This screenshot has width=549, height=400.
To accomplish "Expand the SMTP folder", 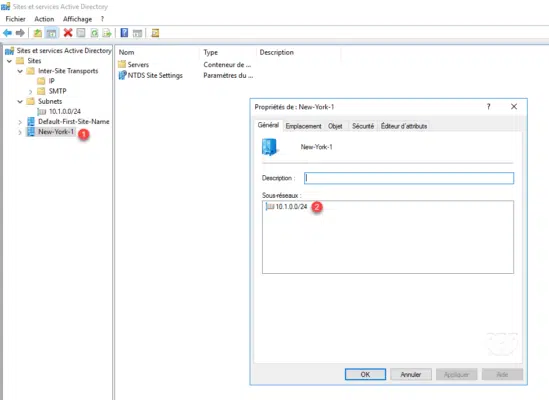I will click(30, 91).
